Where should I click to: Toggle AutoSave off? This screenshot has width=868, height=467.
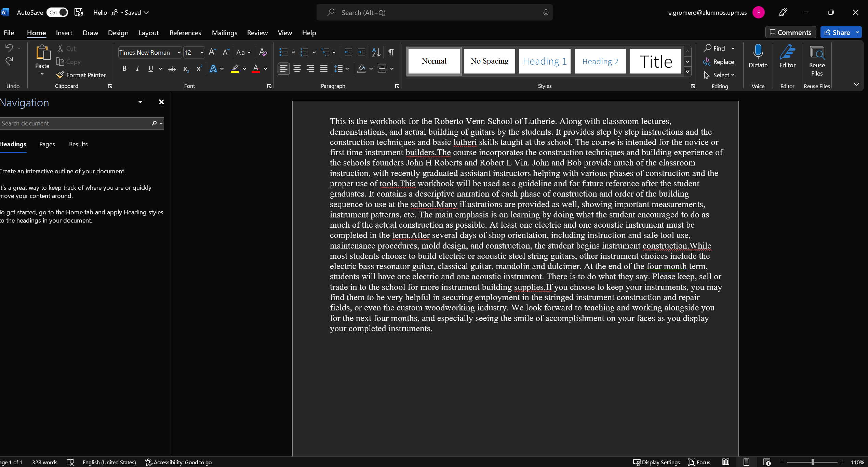[x=58, y=13]
